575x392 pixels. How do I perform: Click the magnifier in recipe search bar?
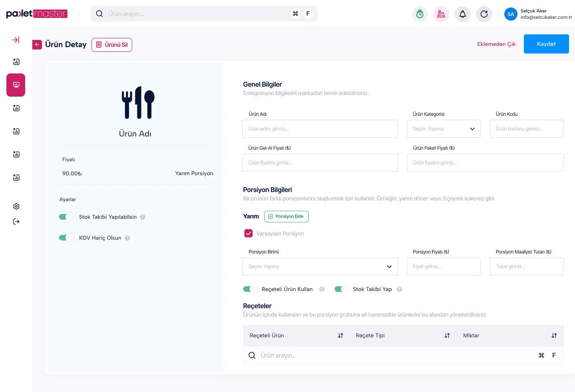coord(252,355)
